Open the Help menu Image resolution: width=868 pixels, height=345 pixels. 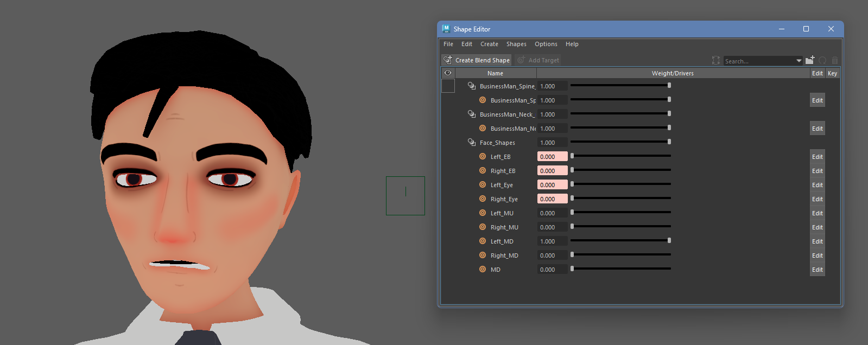point(572,44)
